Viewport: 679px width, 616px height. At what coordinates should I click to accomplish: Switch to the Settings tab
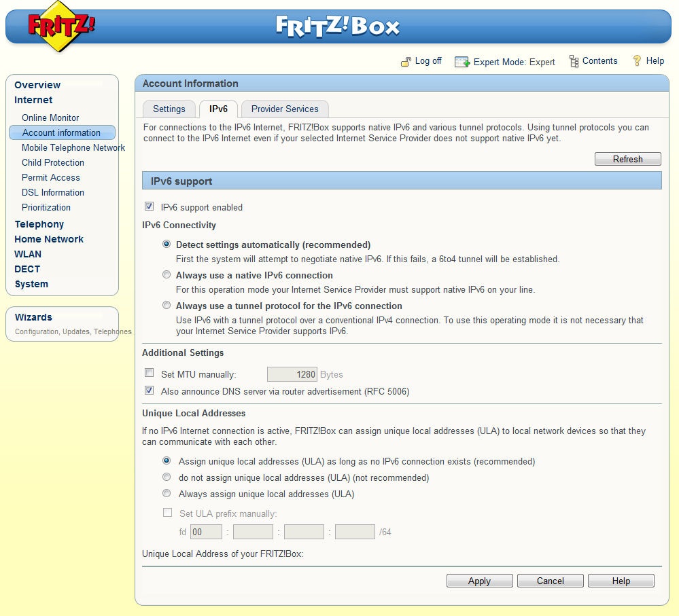(x=169, y=109)
